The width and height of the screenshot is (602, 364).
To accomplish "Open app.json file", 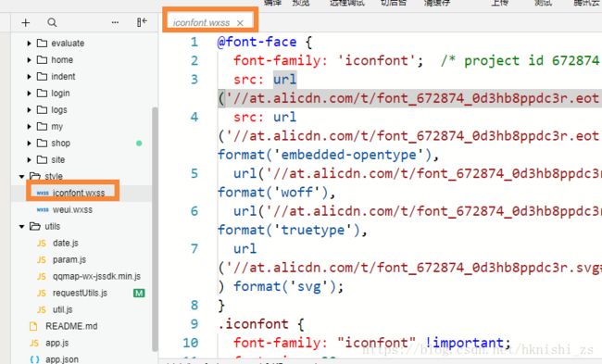I will pyautogui.click(x=62, y=359).
